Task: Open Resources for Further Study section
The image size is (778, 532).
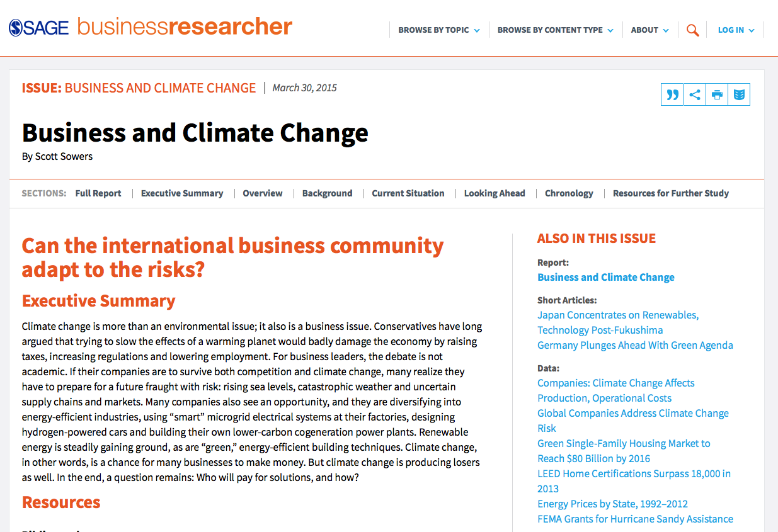Action: click(670, 193)
